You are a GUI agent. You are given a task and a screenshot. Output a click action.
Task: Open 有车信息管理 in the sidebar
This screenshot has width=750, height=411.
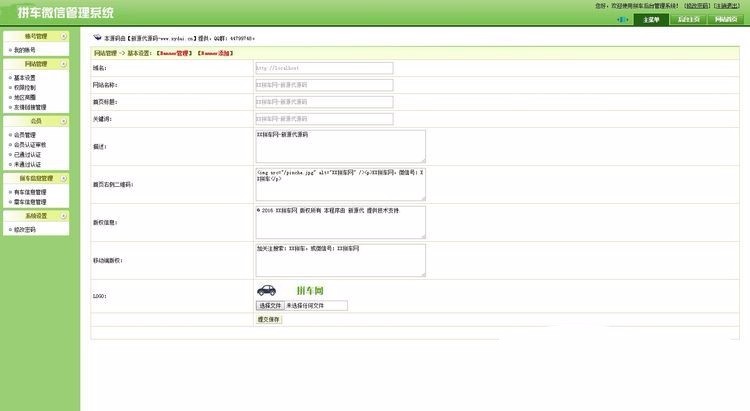click(30, 192)
